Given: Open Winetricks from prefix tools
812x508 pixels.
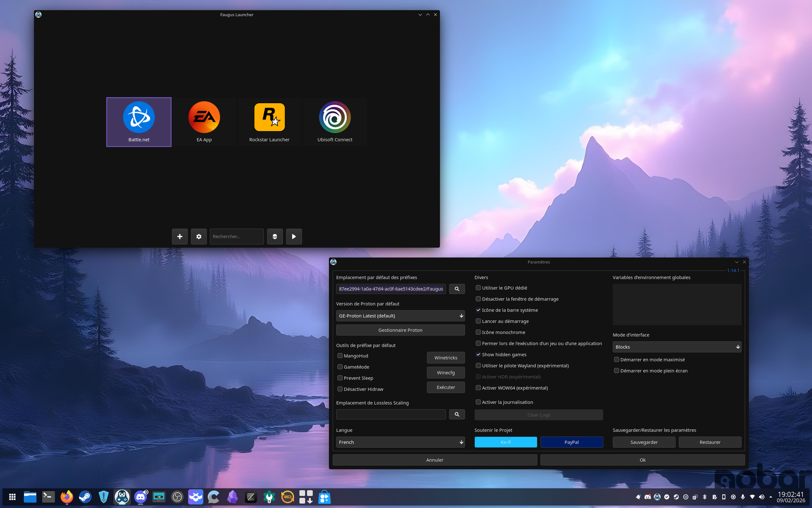Looking at the screenshot, I should click(446, 358).
